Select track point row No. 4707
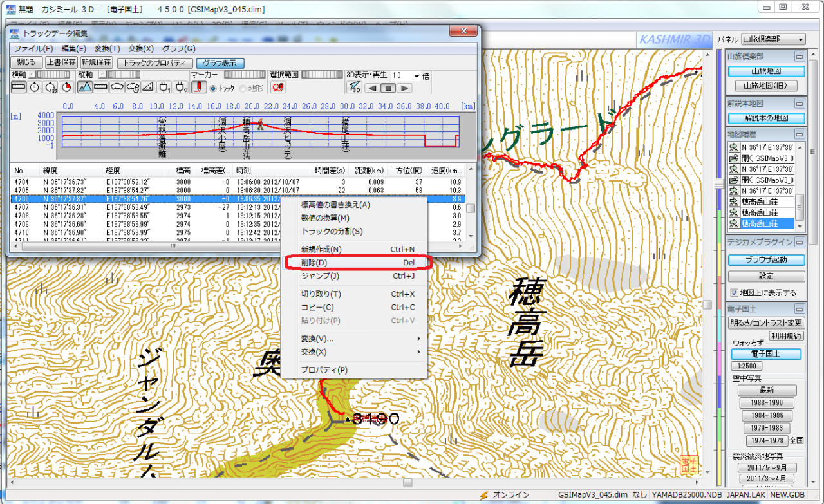Image resolution: width=824 pixels, height=504 pixels. pyautogui.click(x=238, y=208)
